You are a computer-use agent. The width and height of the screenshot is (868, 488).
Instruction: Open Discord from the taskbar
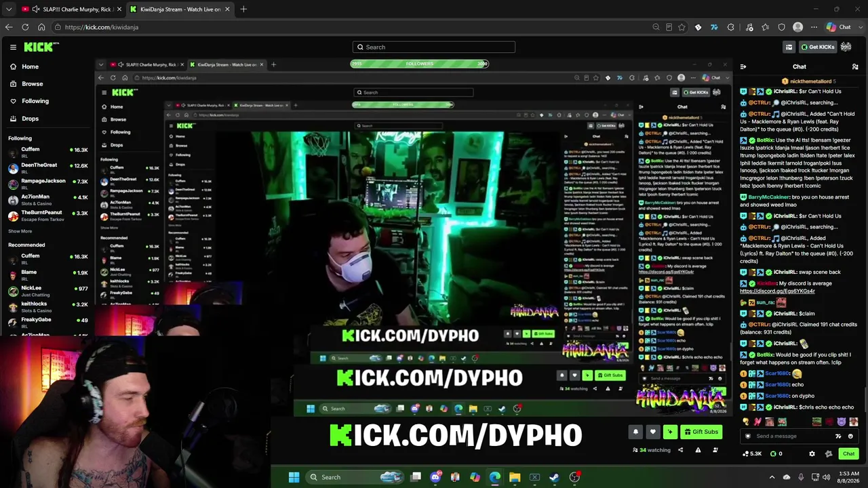point(435,477)
